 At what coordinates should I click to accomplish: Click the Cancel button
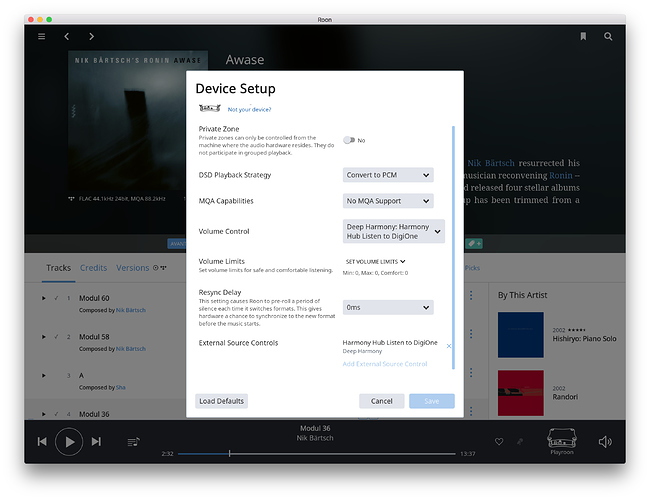382,401
